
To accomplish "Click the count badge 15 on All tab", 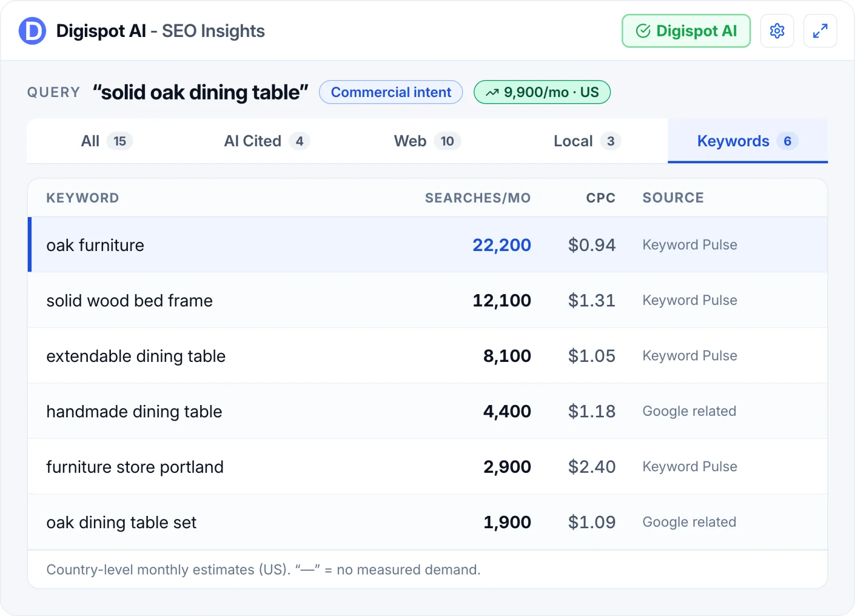I will (x=120, y=141).
